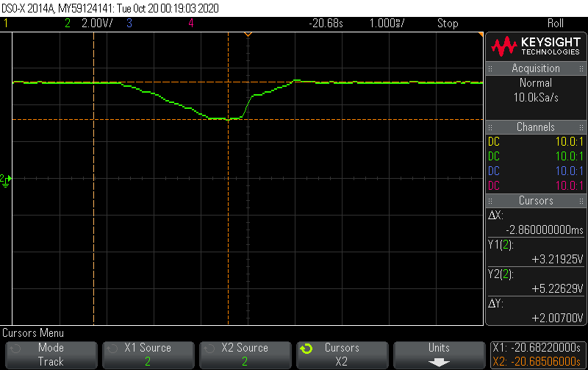Click the X1: -20.68220000s readout
The image size is (588, 370).
(537, 347)
